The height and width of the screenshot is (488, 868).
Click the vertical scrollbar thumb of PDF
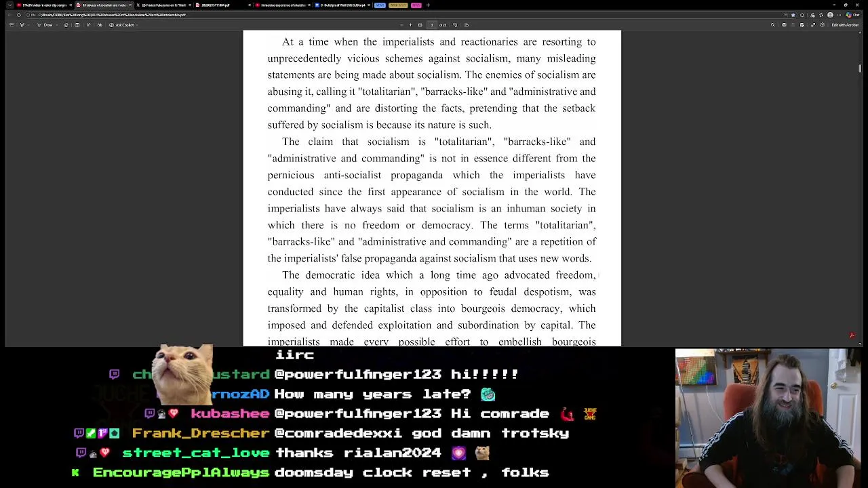[x=860, y=68]
